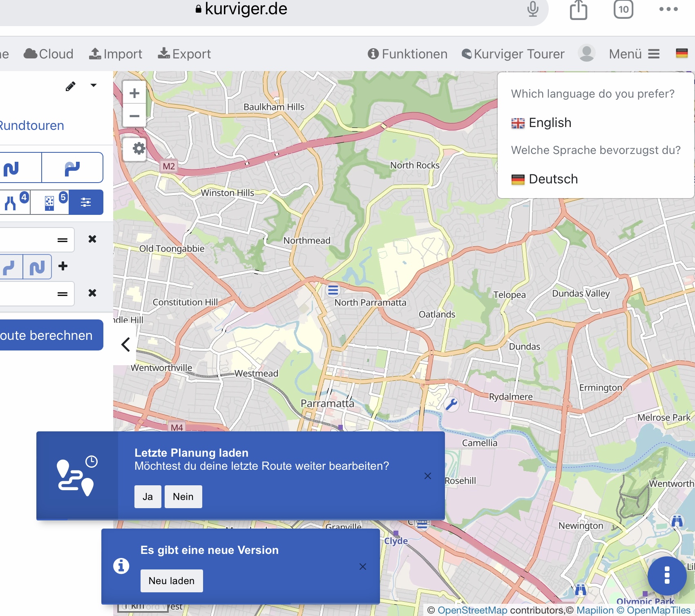Click the map zoom in plus button
Image resolution: width=695 pixels, height=616 pixels.
[x=134, y=94]
